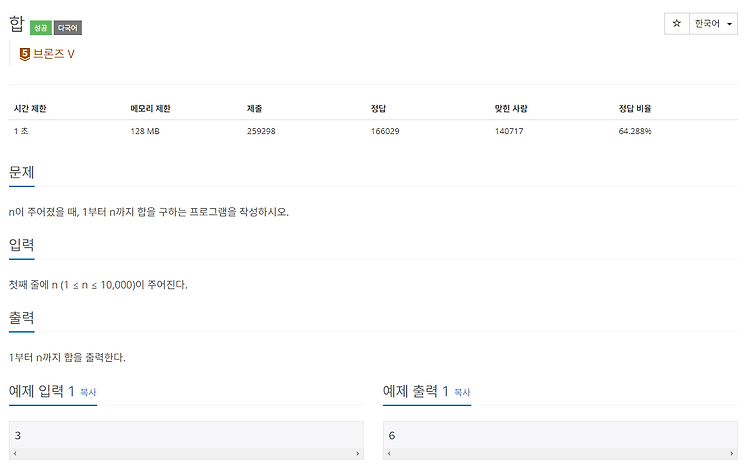
Task: Click the 메모리 제한 column header
Action: [x=150, y=109]
